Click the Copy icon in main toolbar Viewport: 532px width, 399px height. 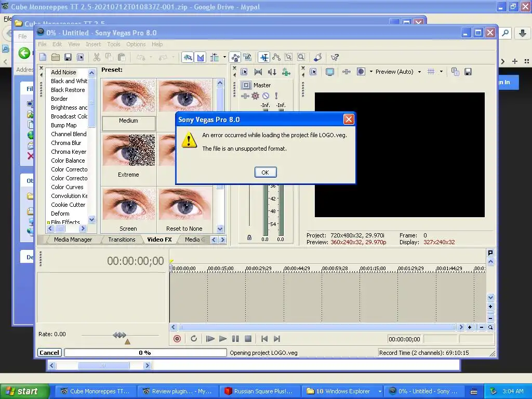tap(109, 57)
